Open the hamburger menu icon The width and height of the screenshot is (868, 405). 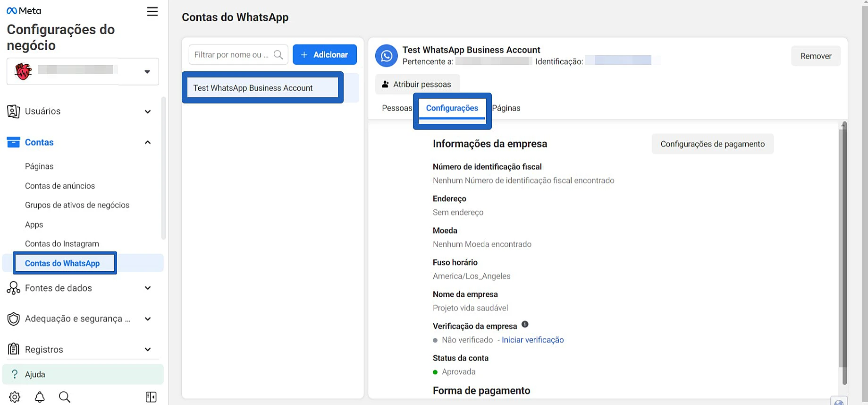coord(152,11)
